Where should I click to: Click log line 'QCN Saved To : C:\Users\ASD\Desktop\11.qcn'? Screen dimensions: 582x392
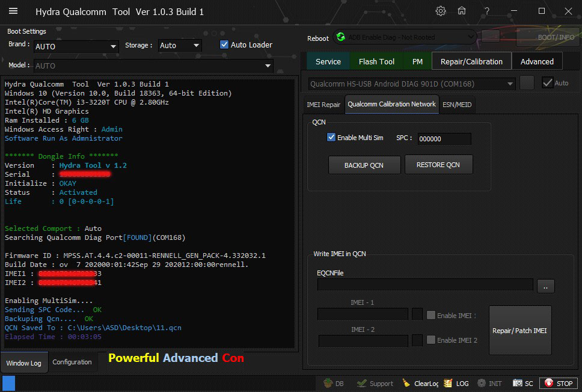pyautogui.click(x=93, y=328)
